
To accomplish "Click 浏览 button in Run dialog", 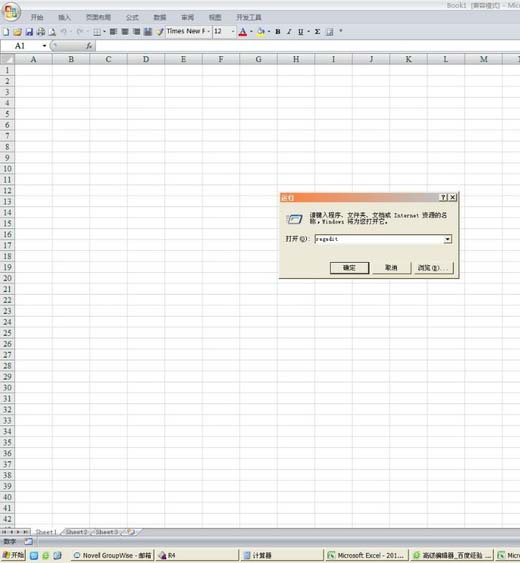I will tap(434, 268).
